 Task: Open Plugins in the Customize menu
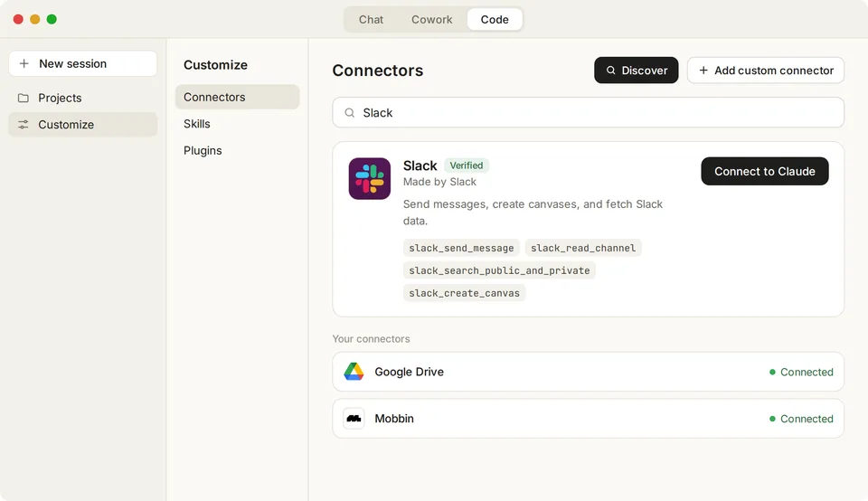pyautogui.click(x=238, y=151)
